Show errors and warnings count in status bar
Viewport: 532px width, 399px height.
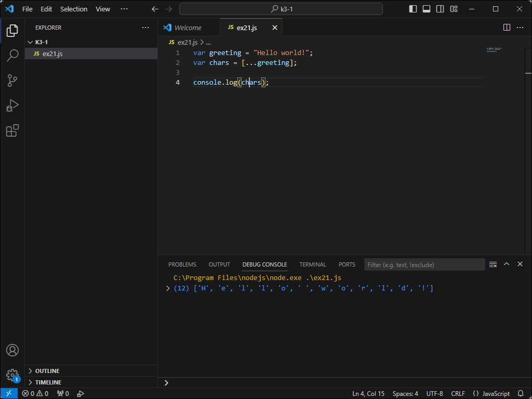pos(35,394)
